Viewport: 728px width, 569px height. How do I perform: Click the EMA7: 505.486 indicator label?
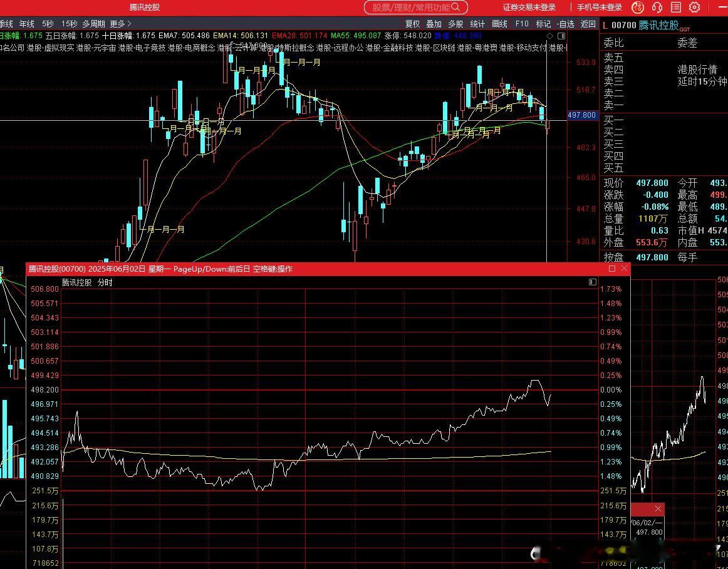(x=184, y=36)
